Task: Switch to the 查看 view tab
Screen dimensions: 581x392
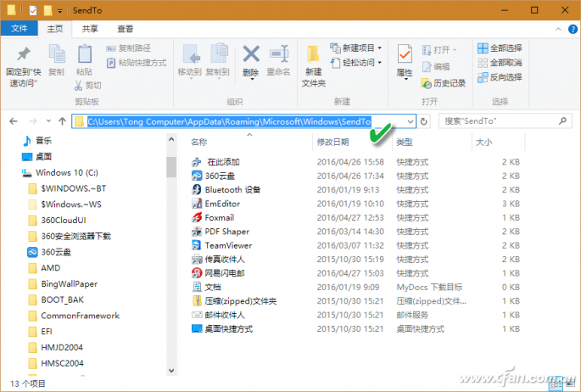Action: point(126,29)
